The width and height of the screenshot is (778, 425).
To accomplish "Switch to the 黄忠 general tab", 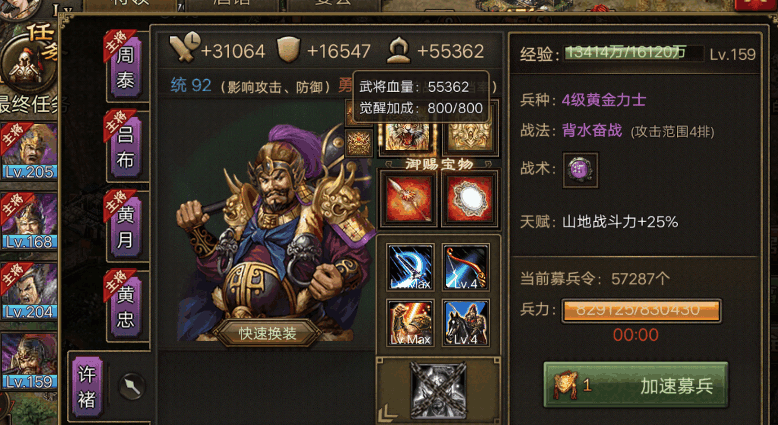I will pyautogui.click(x=125, y=306).
